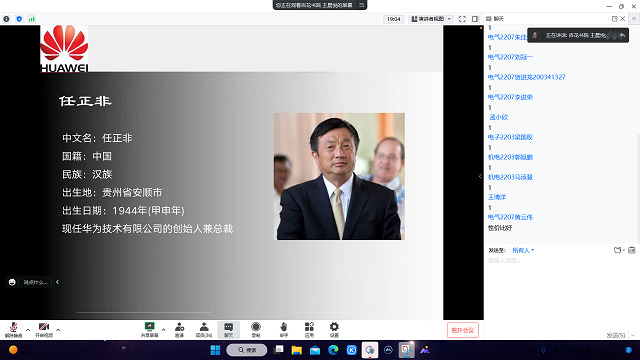Open the Windows Start button
The width and height of the screenshot is (640, 360).
215,350
